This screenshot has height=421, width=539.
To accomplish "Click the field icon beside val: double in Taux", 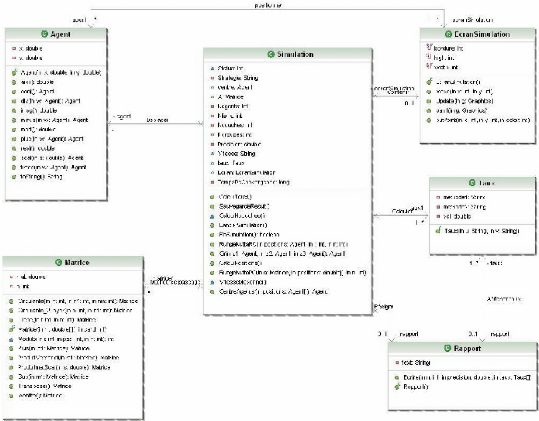I will point(438,217).
